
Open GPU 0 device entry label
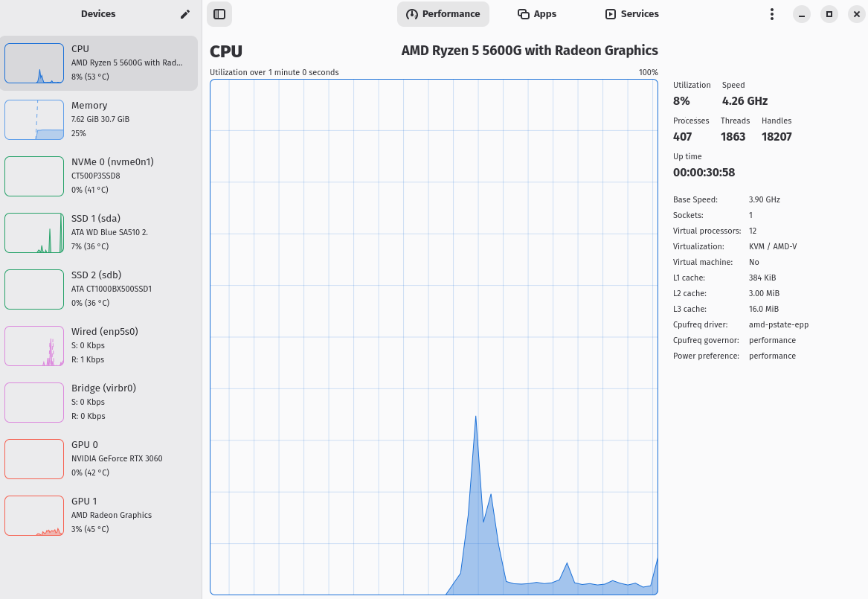(x=85, y=444)
